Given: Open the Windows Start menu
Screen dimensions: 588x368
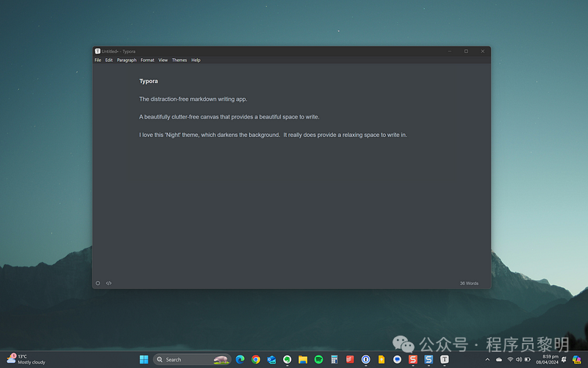Looking at the screenshot, I should tap(144, 359).
